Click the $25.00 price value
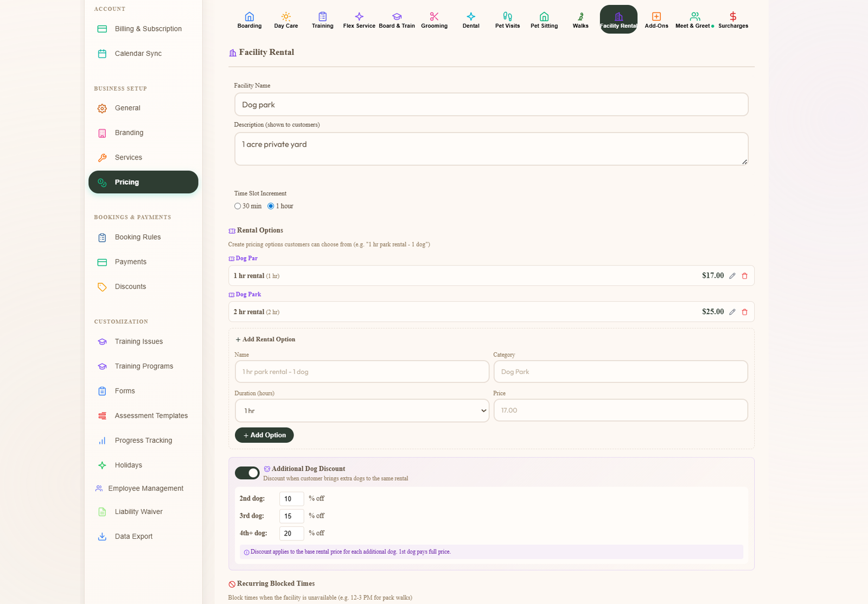868x604 pixels. click(x=713, y=311)
